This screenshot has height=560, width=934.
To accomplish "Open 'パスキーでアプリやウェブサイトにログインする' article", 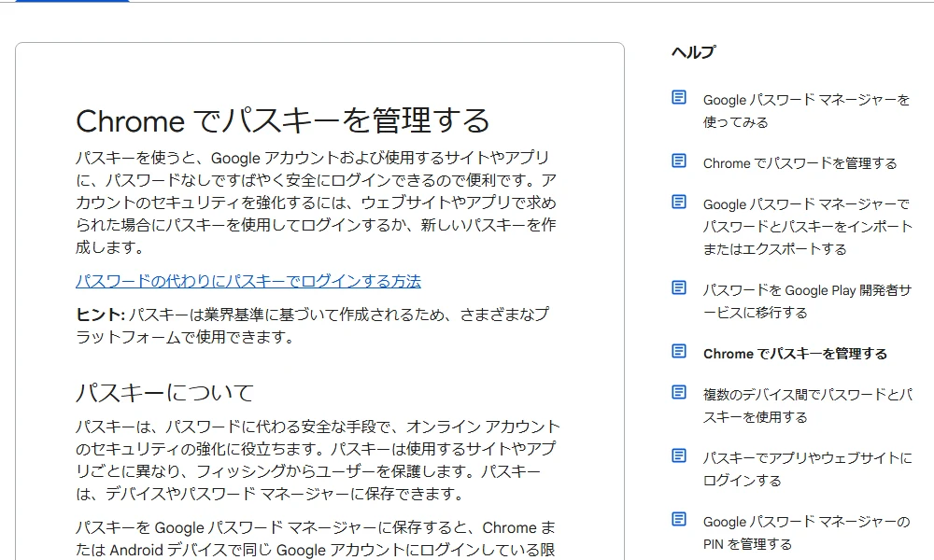I will [807, 469].
